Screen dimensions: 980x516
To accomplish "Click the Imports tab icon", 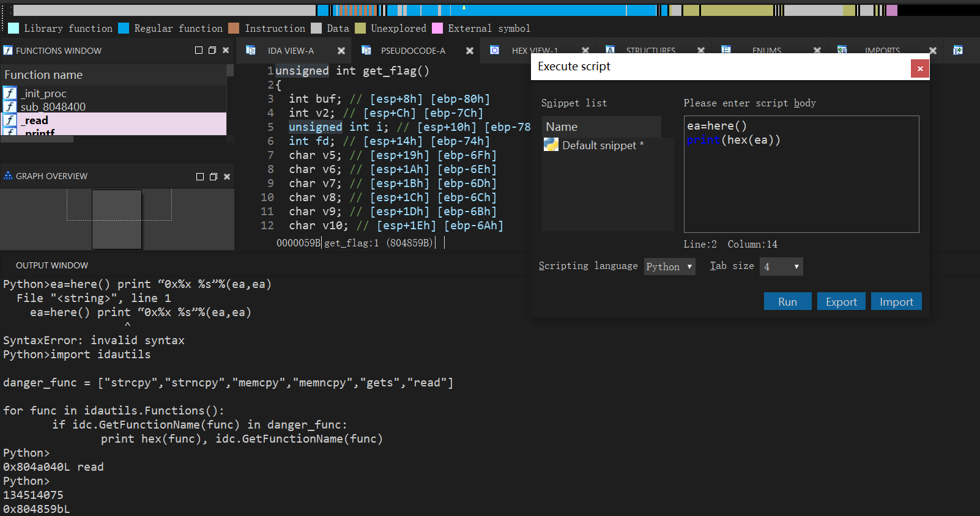I will (x=842, y=50).
